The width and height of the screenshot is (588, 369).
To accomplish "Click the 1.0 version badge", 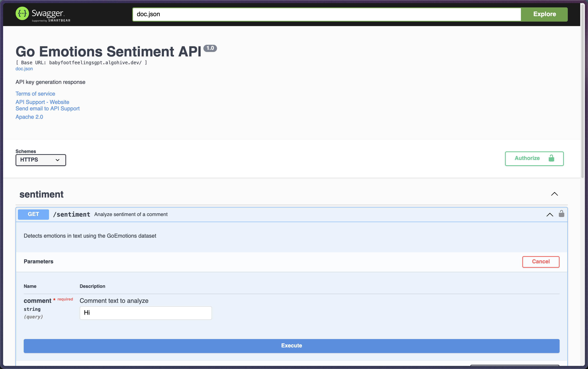I will (x=210, y=48).
